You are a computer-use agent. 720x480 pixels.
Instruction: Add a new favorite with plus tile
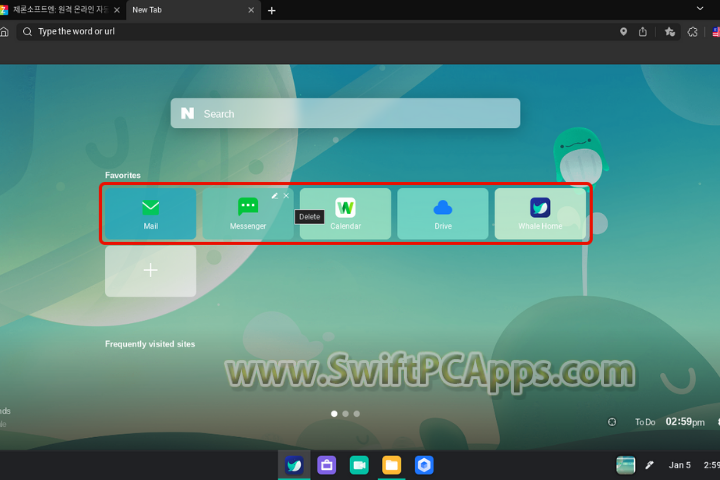[150, 271]
